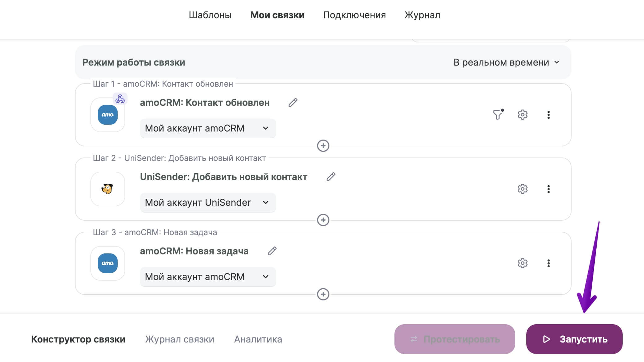
Task: Open the filter icon in step 1
Action: pos(498,114)
